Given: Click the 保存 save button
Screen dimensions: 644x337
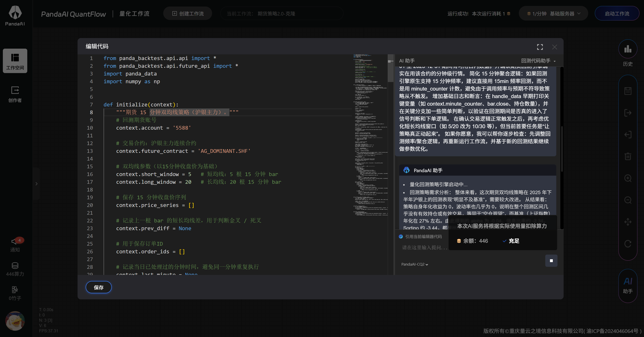Looking at the screenshot, I should point(99,287).
